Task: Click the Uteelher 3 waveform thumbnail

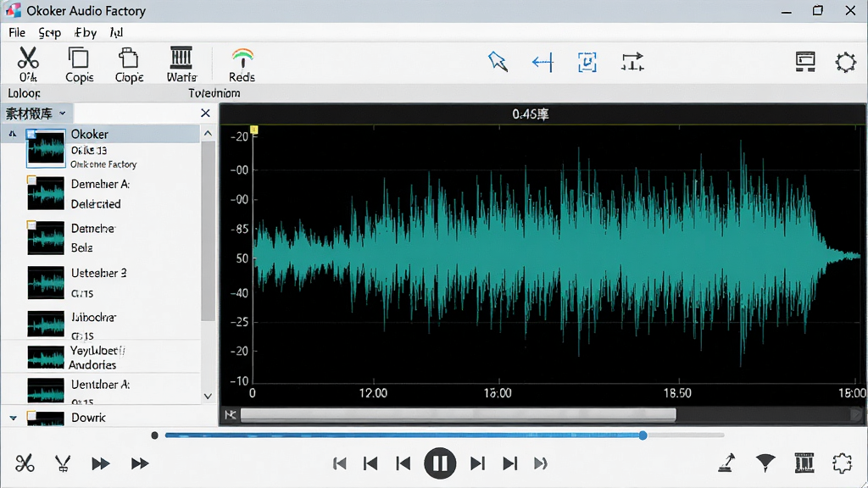Action: (x=46, y=283)
